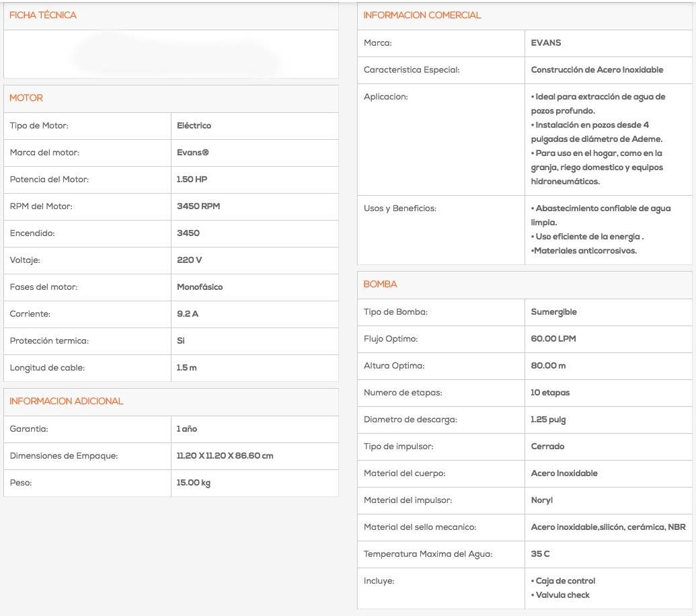Image resolution: width=696 pixels, height=616 pixels.
Task: Select the 'EVANS' brand value
Action: click(x=546, y=43)
